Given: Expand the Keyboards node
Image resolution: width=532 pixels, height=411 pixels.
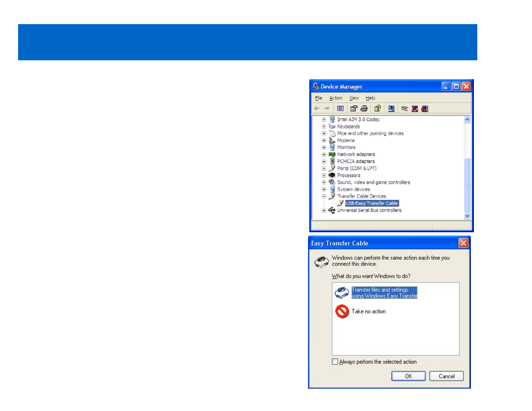Looking at the screenshot, I should [x=324, y=126].
